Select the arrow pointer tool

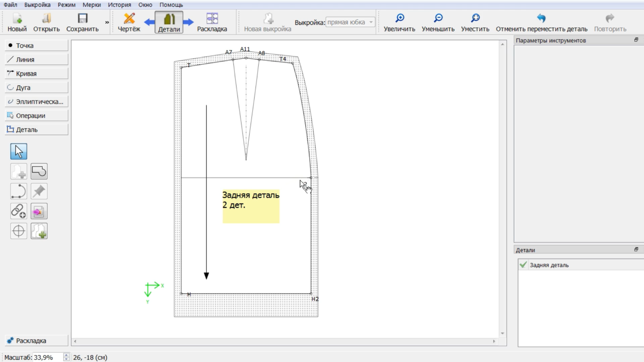click(19, 151)
